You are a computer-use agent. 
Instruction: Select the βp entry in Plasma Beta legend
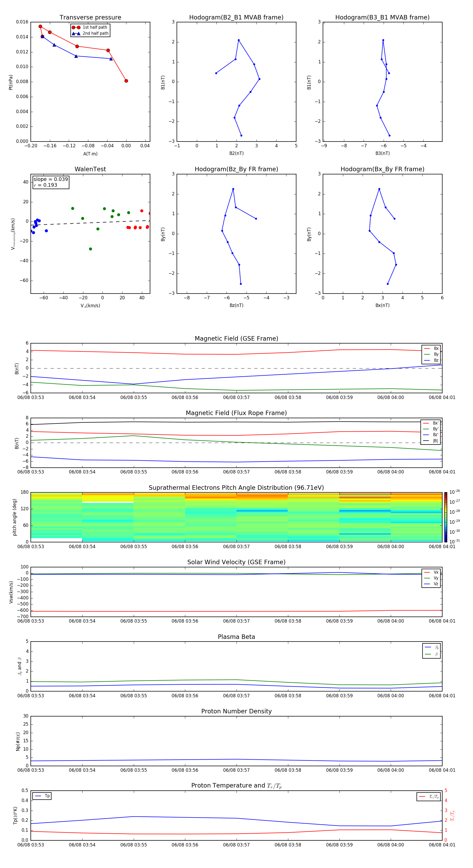click(431, 647)
